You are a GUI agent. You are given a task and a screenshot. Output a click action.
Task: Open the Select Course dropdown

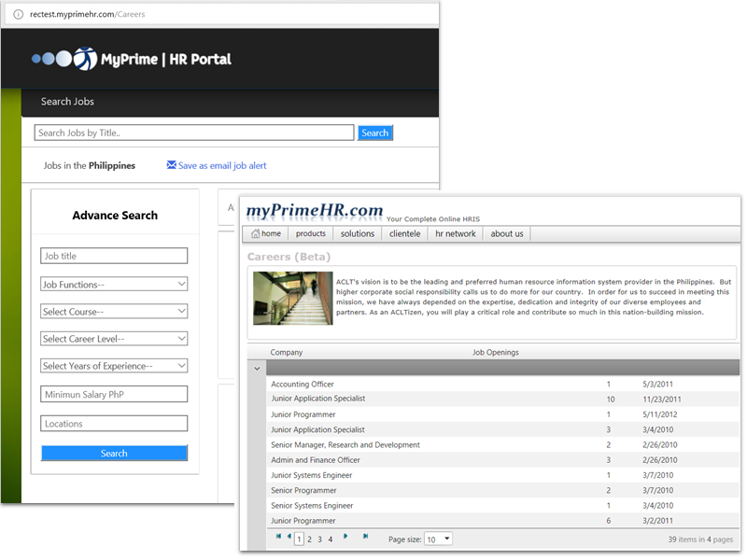(x=114, y=312)
